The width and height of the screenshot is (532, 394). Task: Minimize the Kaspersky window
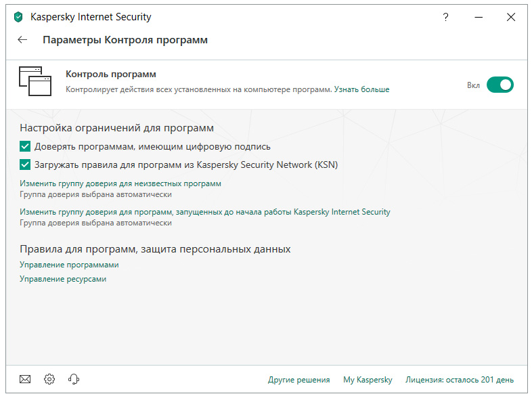479,17
